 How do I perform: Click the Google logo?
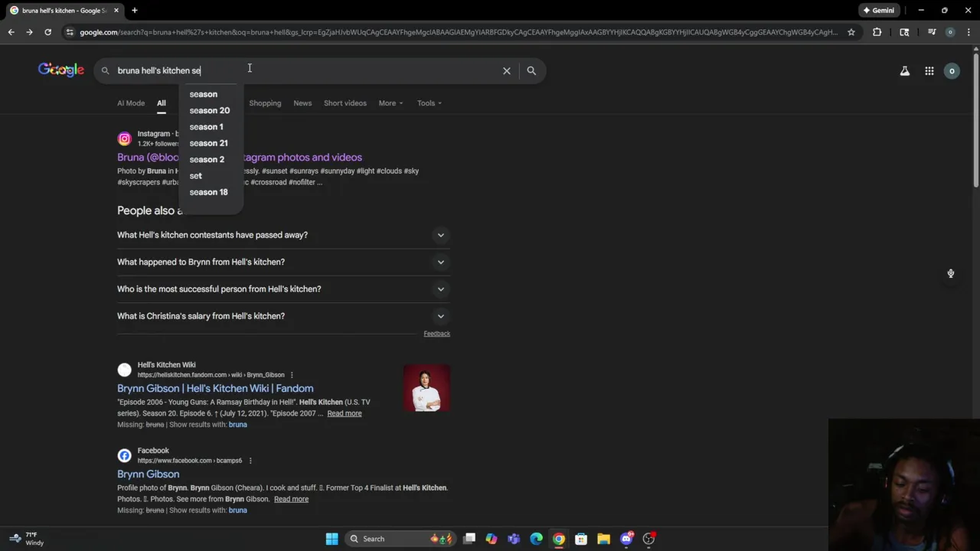[61, 70]
